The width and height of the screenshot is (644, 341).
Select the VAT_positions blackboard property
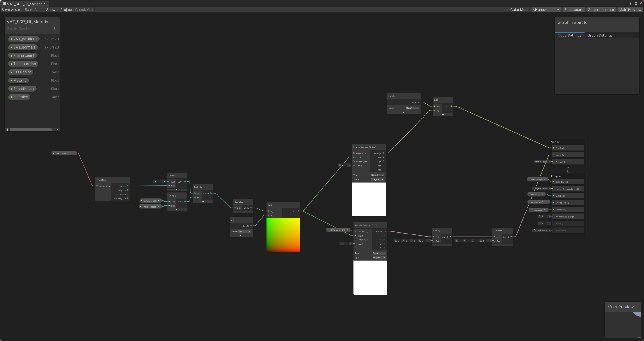click(x=24, y=39)
